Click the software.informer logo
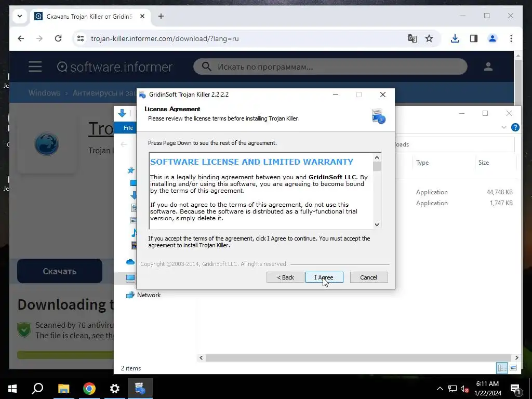532x399 pixels. click(115, 67)
